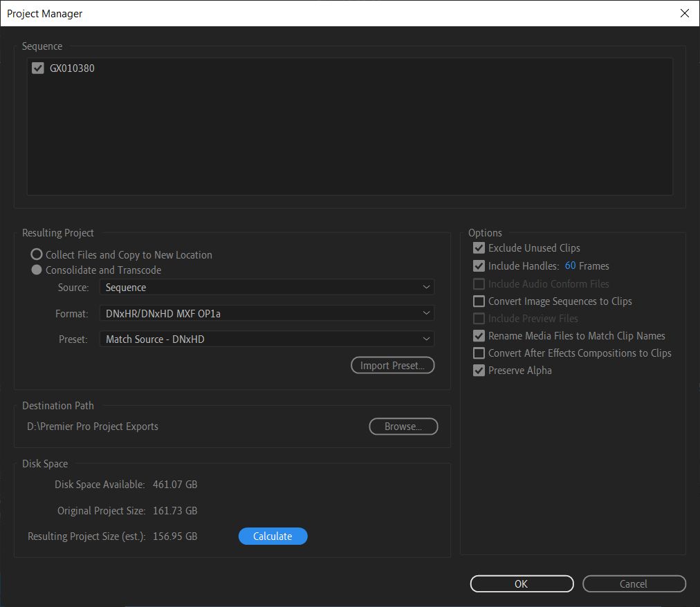Enable Convert After Effects Compositions to Clips
Screen dimensions: 700x607
click(479, 353)
